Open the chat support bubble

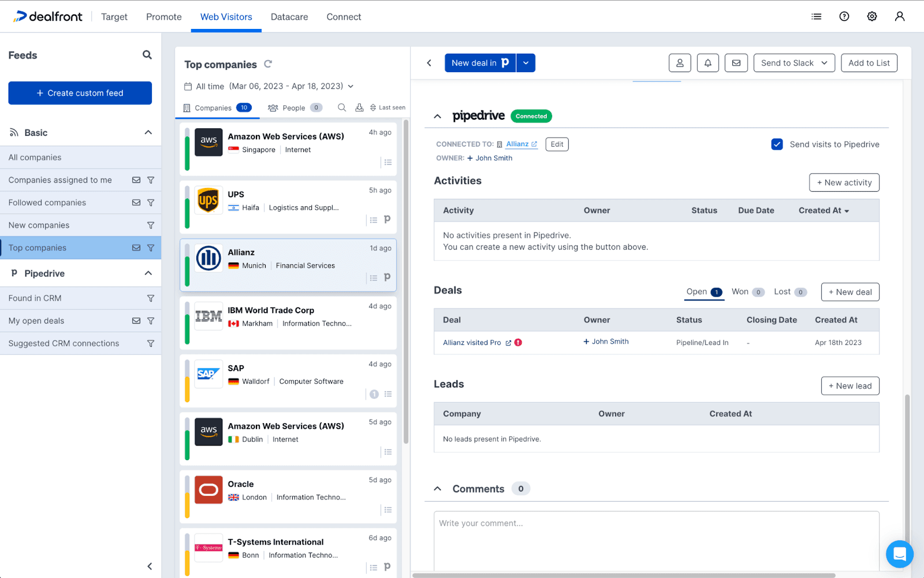click(899, 554)
